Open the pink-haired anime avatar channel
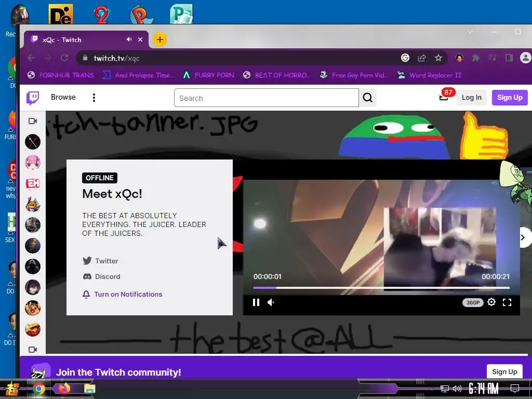 33,163
